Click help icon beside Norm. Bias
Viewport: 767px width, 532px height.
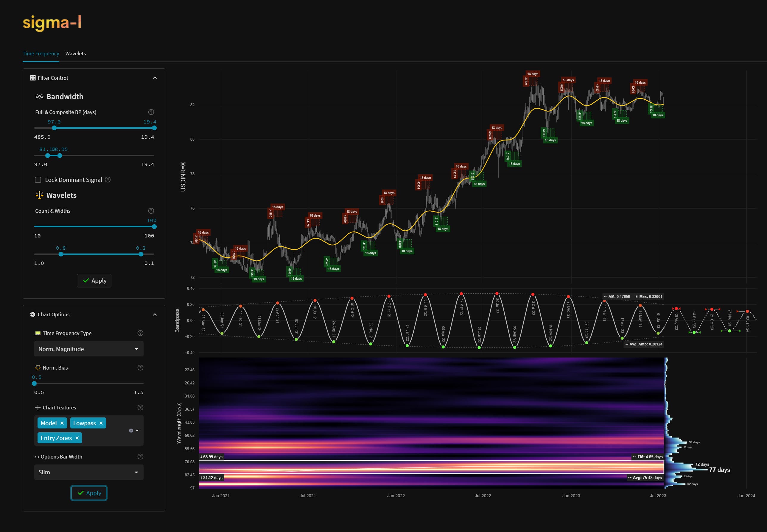(x=141, y=368)
